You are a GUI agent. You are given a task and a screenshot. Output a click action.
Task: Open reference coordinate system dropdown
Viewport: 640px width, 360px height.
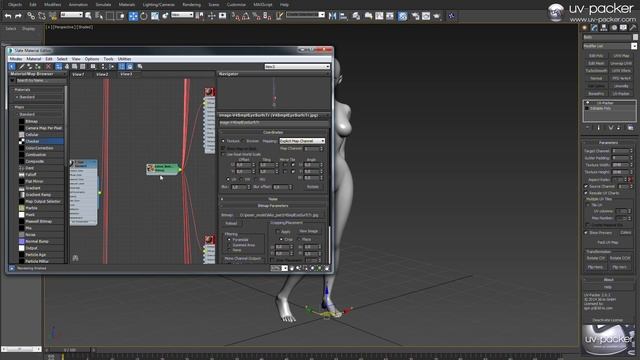(x=182, y=15)
